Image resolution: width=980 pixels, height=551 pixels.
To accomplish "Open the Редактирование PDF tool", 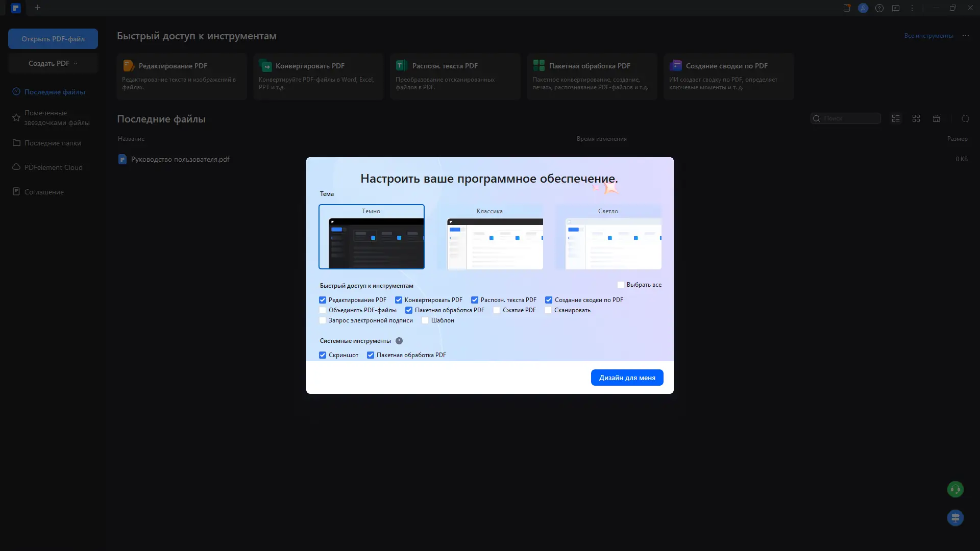I will pyautogui.click(x=181, y=76).
